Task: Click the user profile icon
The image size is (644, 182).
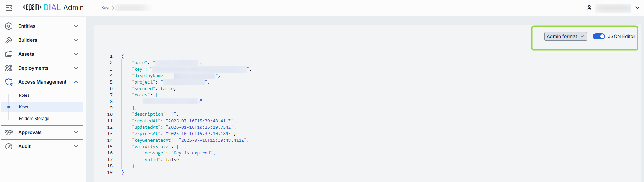Action: pyautogui.click(x=589, y=8)
